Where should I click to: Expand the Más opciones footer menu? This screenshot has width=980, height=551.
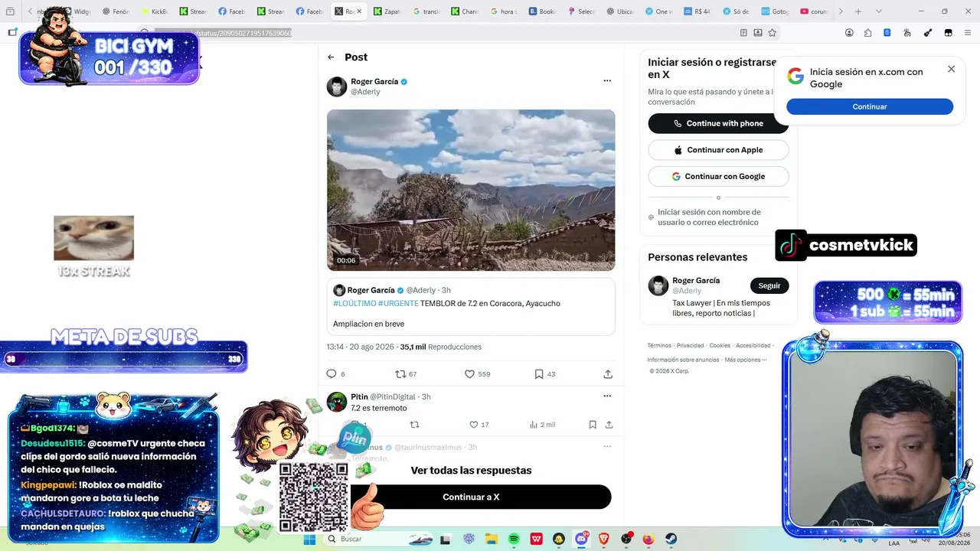coord(746,360)
